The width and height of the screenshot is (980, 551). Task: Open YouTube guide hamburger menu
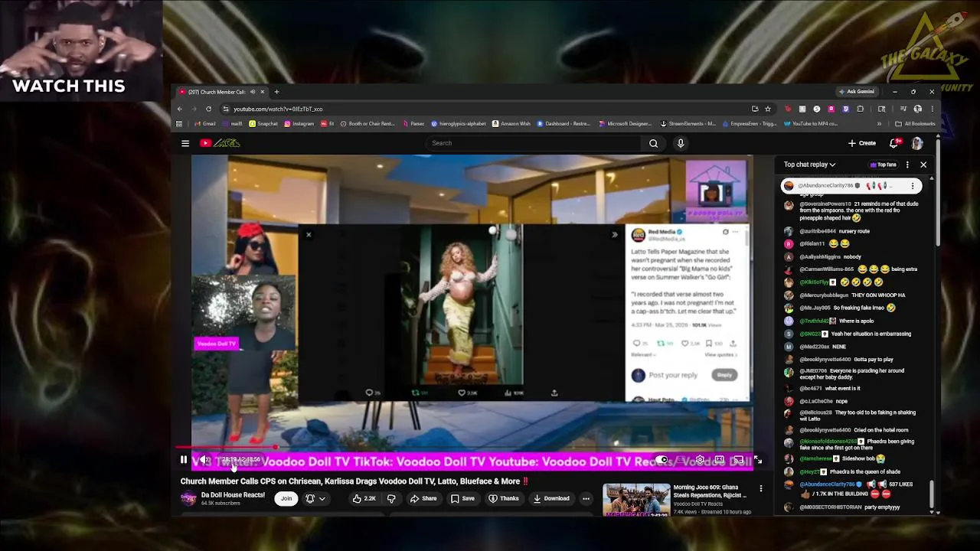pos(185,143)
